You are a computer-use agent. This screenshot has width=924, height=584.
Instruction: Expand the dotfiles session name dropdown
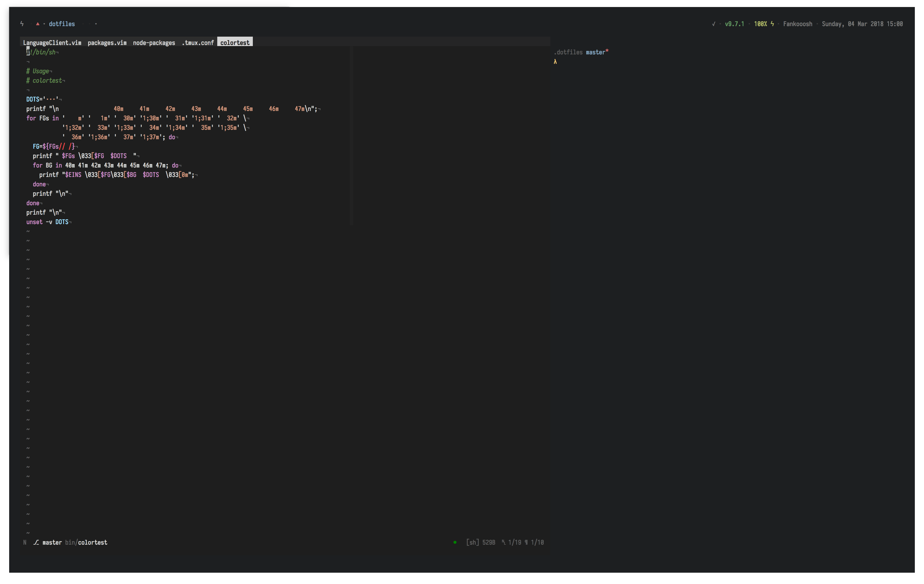click(61, 24)
